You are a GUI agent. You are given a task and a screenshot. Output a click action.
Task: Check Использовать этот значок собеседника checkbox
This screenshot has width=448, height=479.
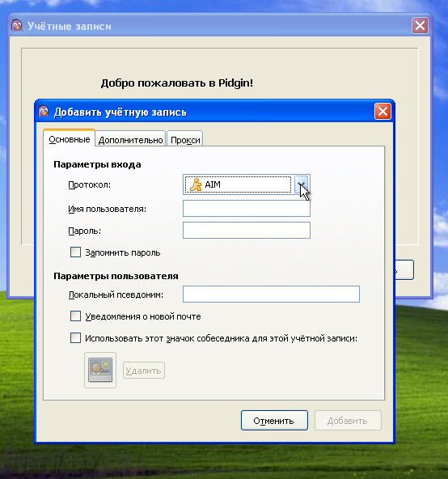tap(75, 338)
